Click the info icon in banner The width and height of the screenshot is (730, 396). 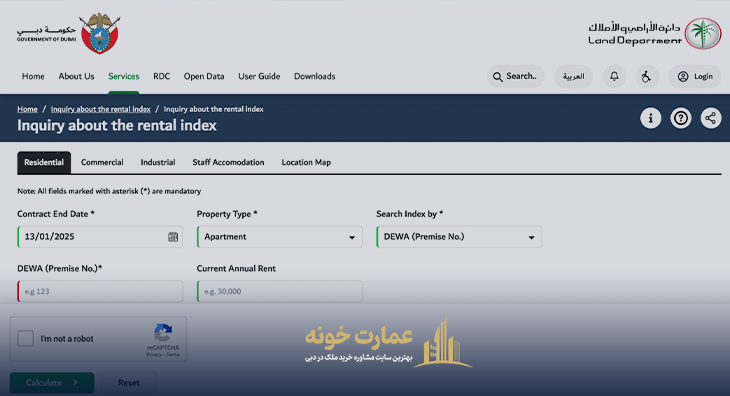pos(650,118)
